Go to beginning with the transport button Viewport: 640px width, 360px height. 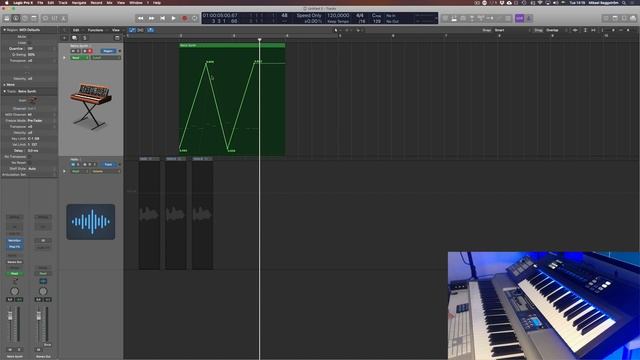(162, 18)
